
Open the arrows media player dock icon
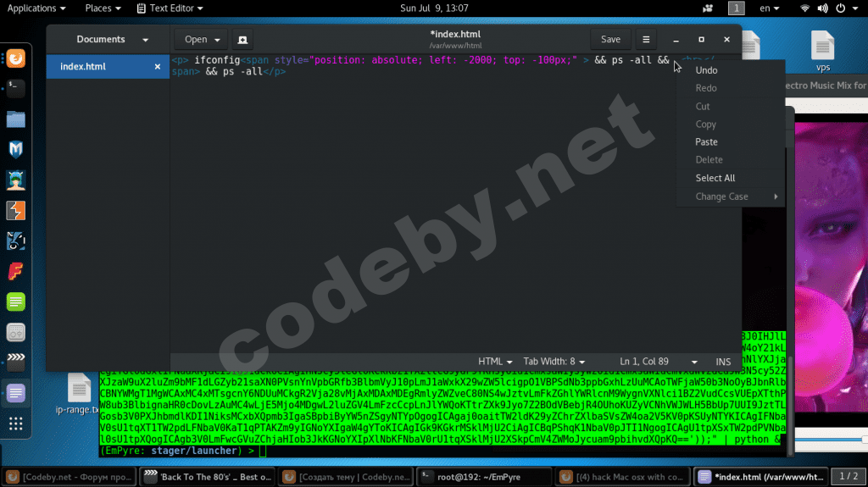[15, 362]
